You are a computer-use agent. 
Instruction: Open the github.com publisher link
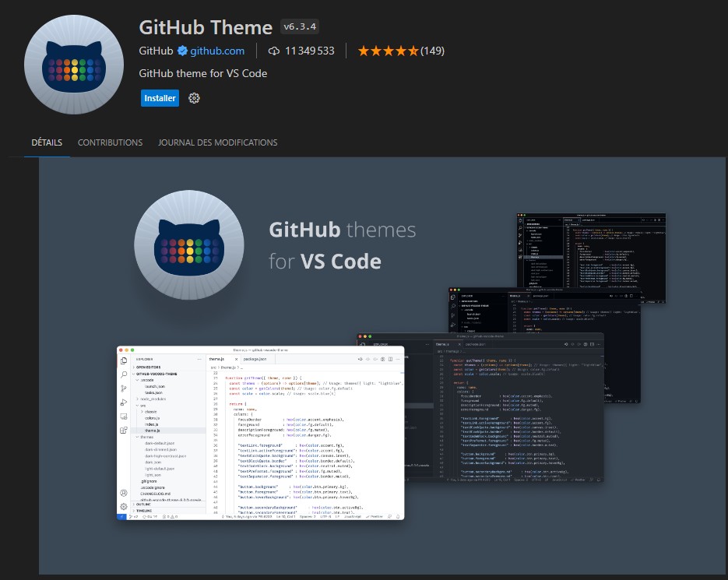[217, 51]
